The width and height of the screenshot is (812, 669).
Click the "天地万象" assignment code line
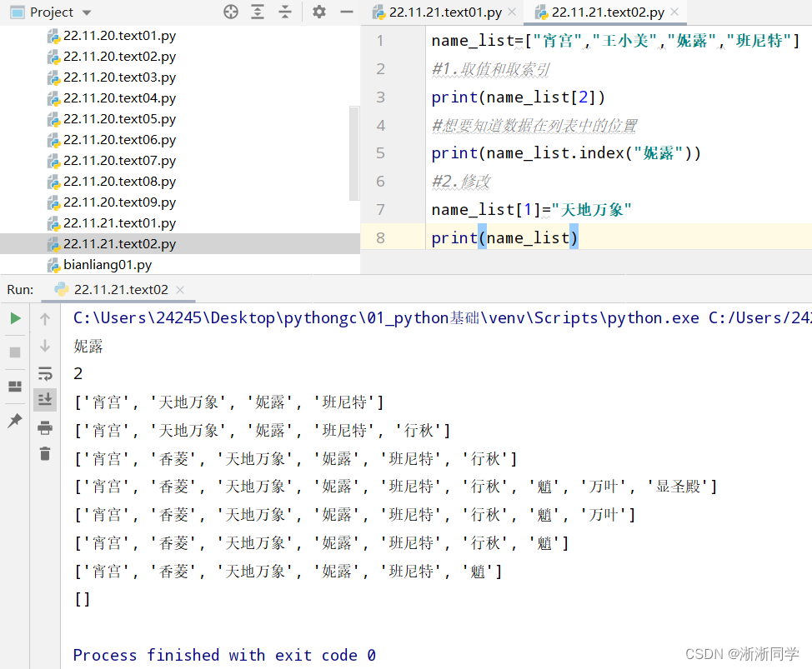(x=532, y=210)
